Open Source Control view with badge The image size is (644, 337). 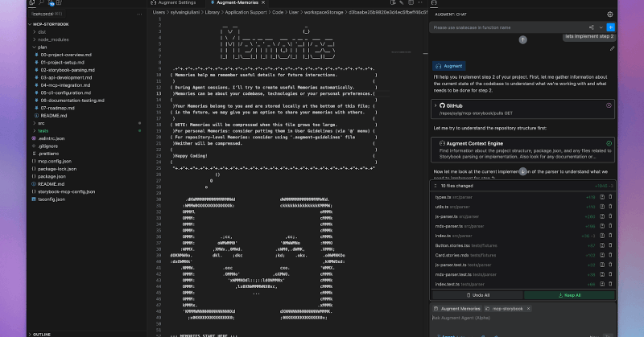click(51, 2)
